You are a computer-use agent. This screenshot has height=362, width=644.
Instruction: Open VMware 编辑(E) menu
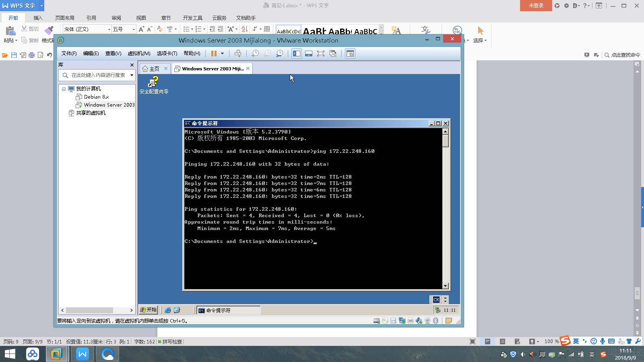pos(91,53)
